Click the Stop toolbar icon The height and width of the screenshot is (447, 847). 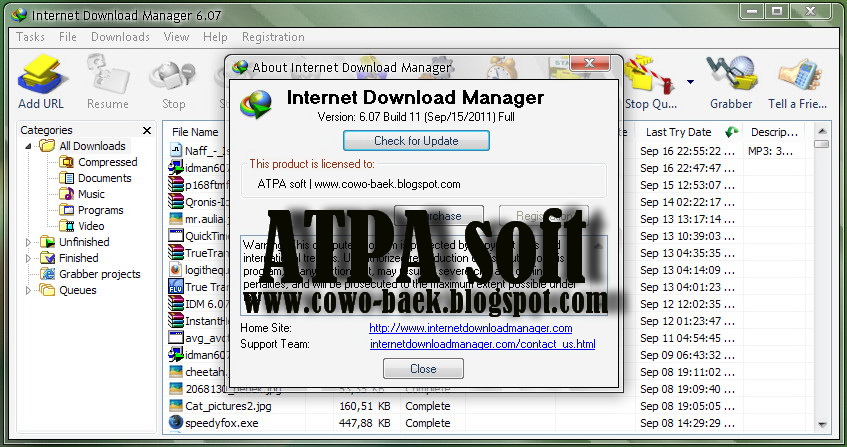click(173, 74)
